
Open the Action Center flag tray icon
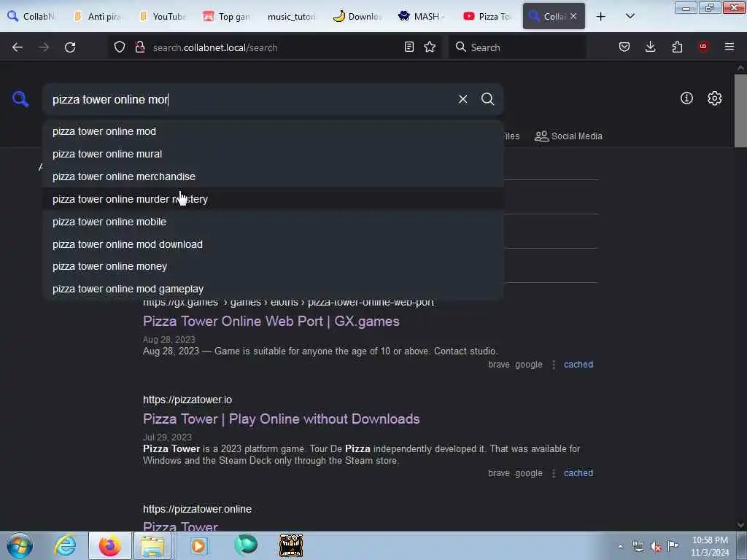pos(673,545)
